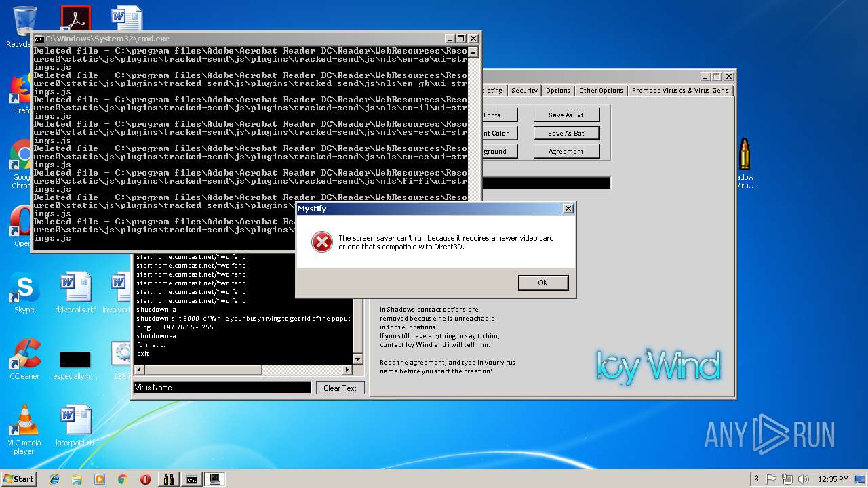The height and width of the screenshot is (488, 868).
Task: Show hidden system tray icons
Action: pyautogui.click(x=756, y=479)
